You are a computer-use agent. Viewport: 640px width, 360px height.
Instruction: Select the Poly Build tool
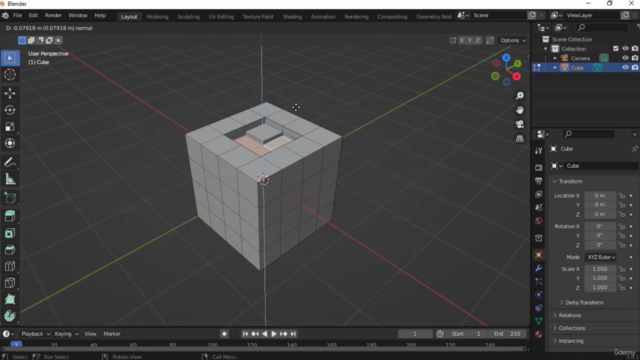[x=10, y=299]
